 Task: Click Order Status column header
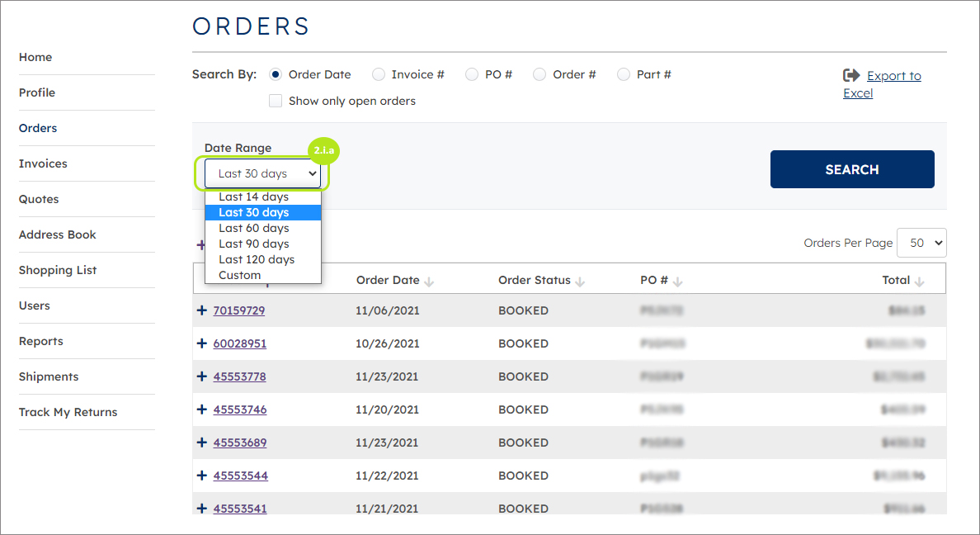[535, 281]
